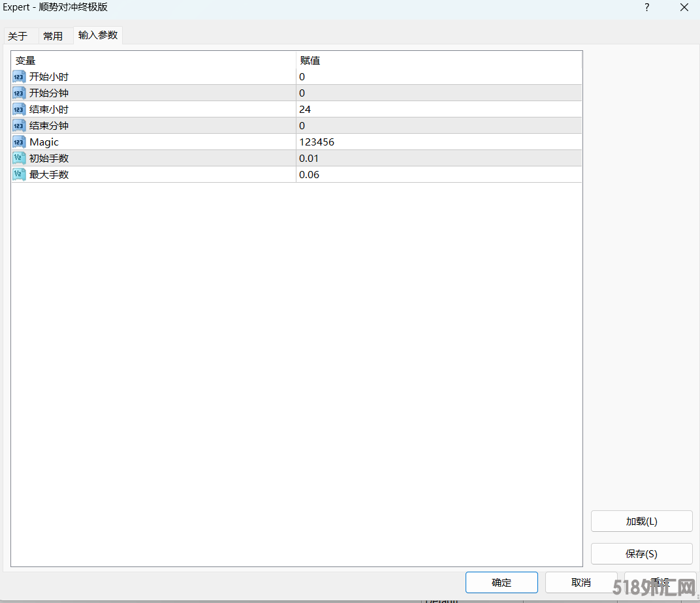The width and height of the screenshot is (700, 603).
Task: Select the 结束小时 parameter row
Action: pos(131,109)
